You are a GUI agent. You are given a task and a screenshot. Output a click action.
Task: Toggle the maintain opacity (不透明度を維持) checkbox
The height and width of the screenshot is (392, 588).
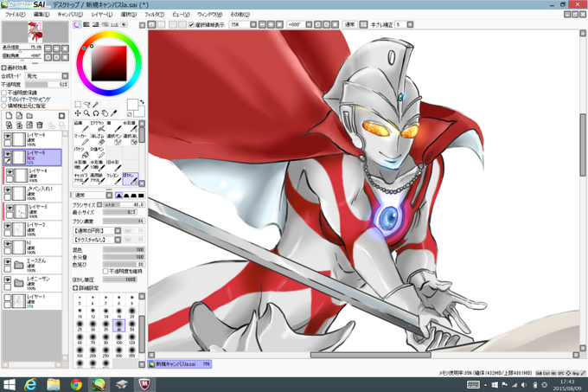tap(105, 271)
